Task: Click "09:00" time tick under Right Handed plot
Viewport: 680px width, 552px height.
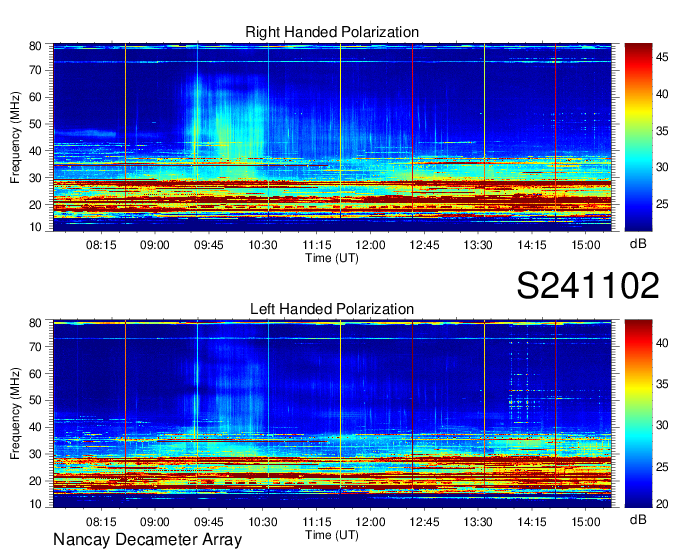Action: point(155,245)
